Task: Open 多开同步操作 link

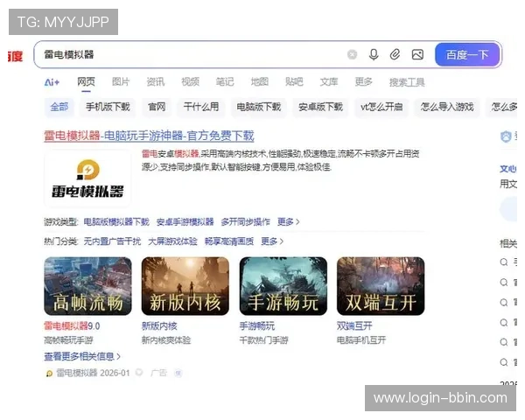Action: pyautogui.click(x=245, y=221)
